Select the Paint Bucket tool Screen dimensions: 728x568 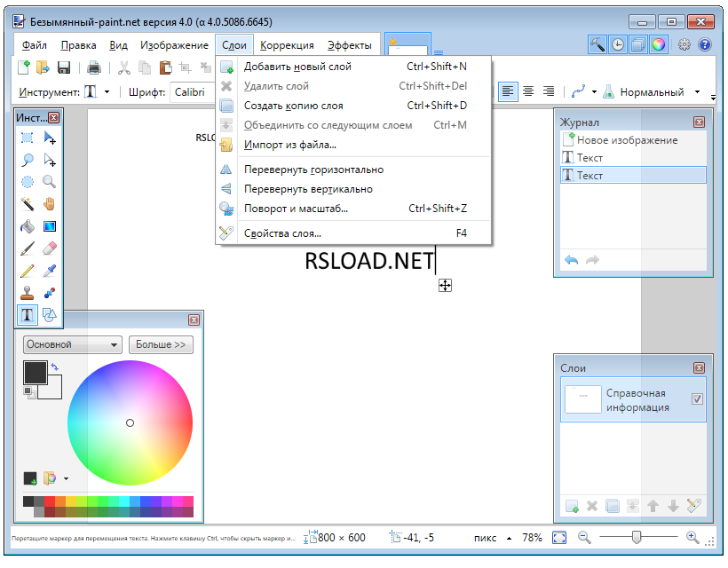pyautogui.click(x=27, y=226)
